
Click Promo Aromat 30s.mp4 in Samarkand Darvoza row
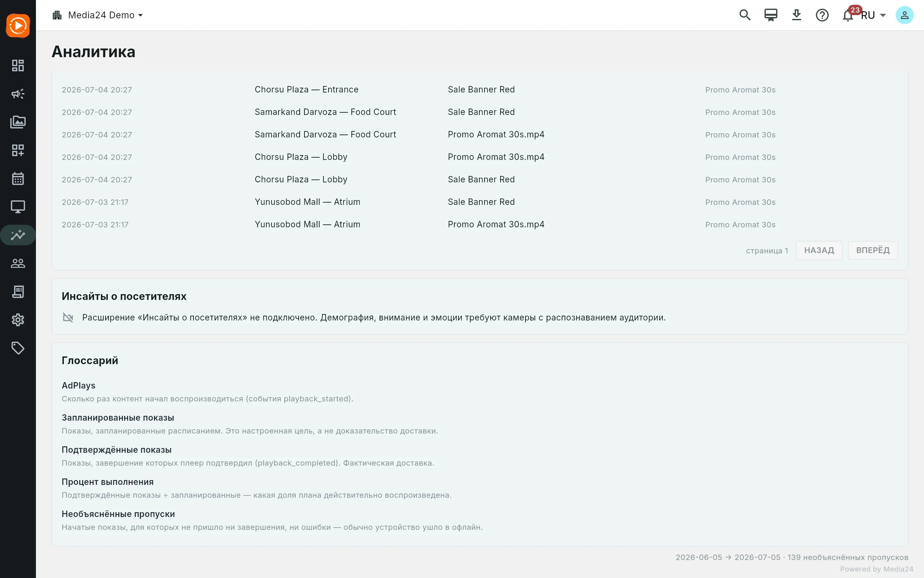496,135
